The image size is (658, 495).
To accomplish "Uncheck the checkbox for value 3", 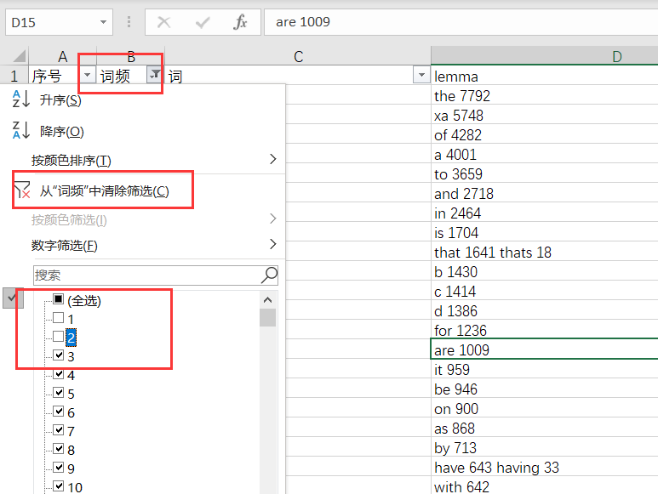I will [x=58, y=355].
